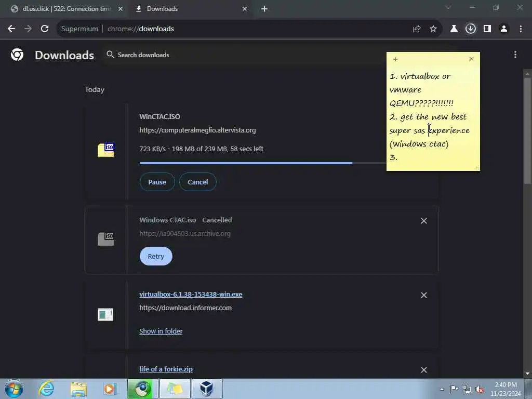Click the search magnifier icon
This screenshot has width=532, height=399.
pyautogui.click(x=110, y=55)
